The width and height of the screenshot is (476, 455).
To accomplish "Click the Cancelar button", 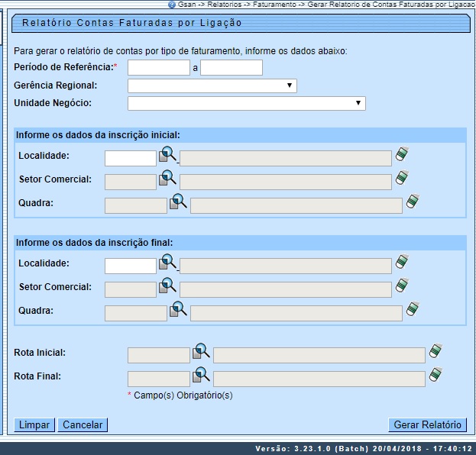I will tap(83, 424).
